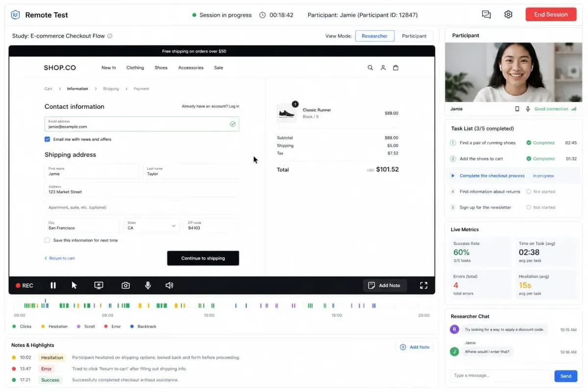This screenshot has width=588, height=392.
Task: Enter fullscreen with the expand icon
Action: pyautogui.click(x=424, y=285)
